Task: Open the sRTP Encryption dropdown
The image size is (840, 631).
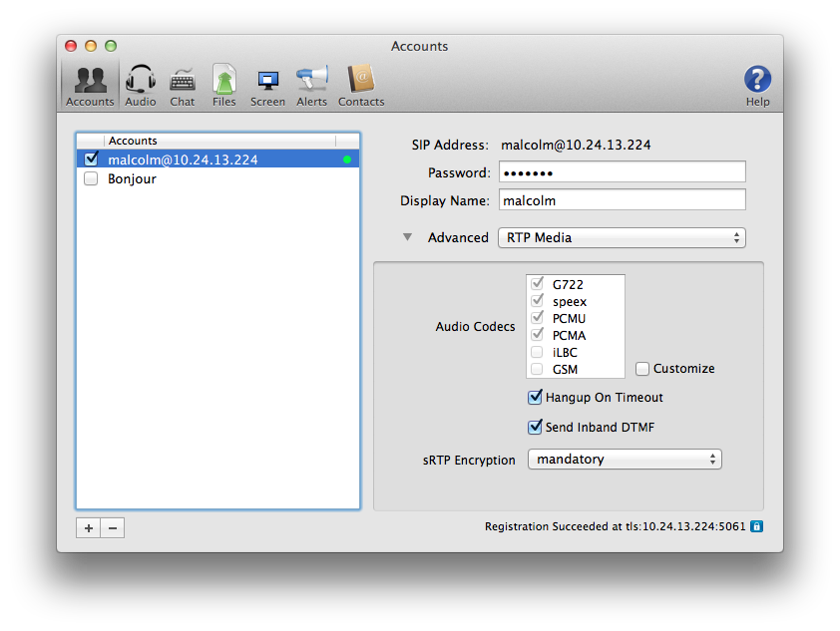Action: click(x=624, y=460)
